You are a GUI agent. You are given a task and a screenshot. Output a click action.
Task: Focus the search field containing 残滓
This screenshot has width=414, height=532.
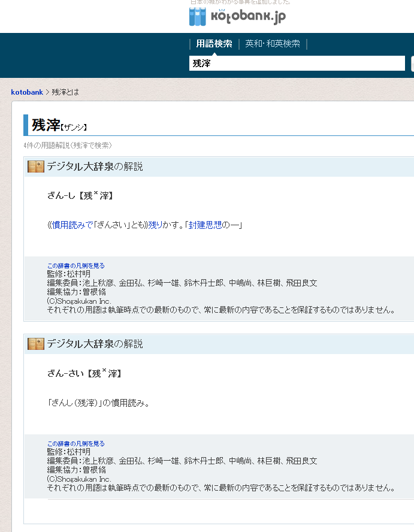pyautogui.click(x=297, y=63)
